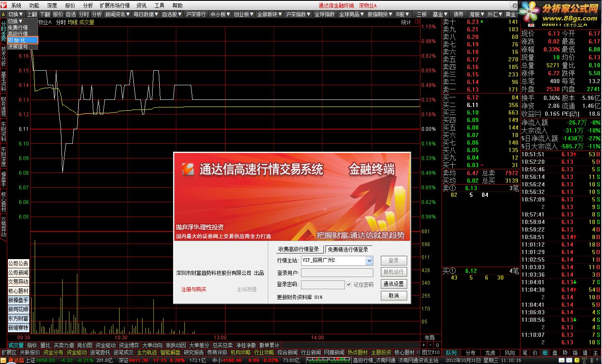The image size is (602, 364).
Task: Click the 沪深排行 toolbar button
Action: (x=196, y=14)
